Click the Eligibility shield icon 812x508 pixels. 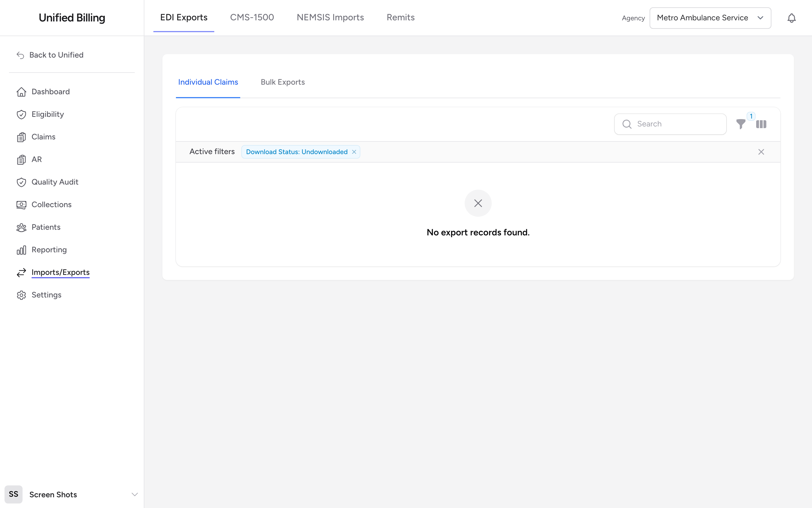21,114
